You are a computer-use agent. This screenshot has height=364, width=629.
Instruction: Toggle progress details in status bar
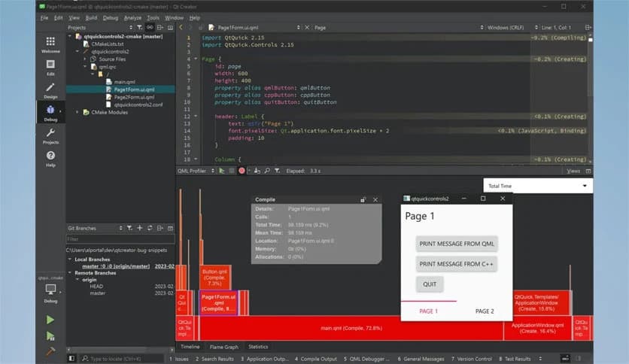click(x=565, y=359)
